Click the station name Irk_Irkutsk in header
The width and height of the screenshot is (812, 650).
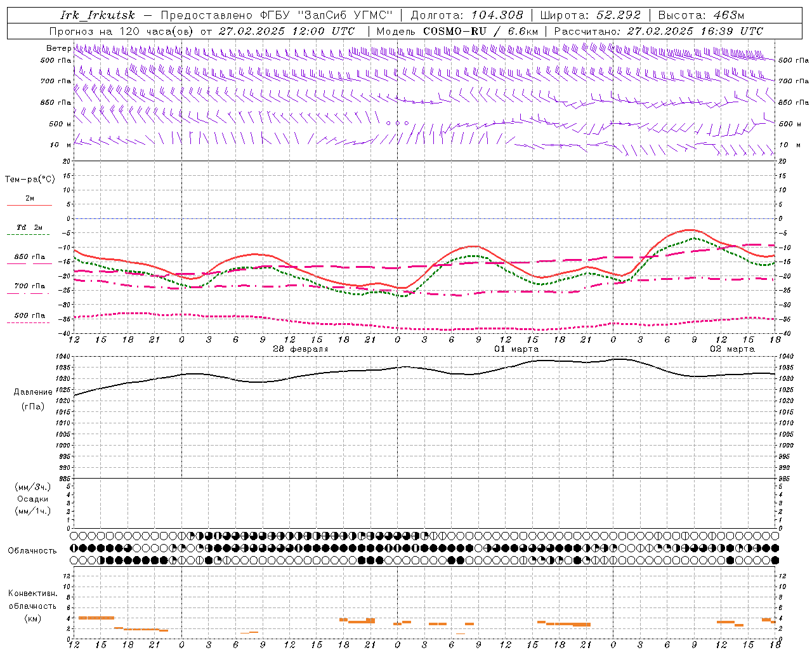(98, 15)
